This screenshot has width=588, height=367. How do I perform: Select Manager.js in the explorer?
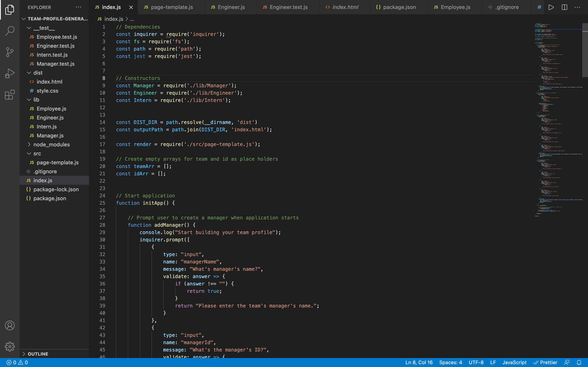click(x=50, y=135)
